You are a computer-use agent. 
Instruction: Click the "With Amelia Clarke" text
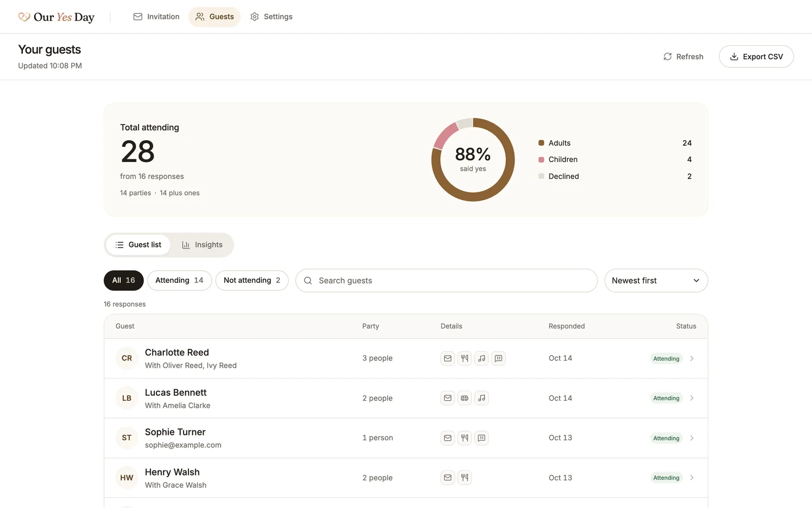coord(178,405)
